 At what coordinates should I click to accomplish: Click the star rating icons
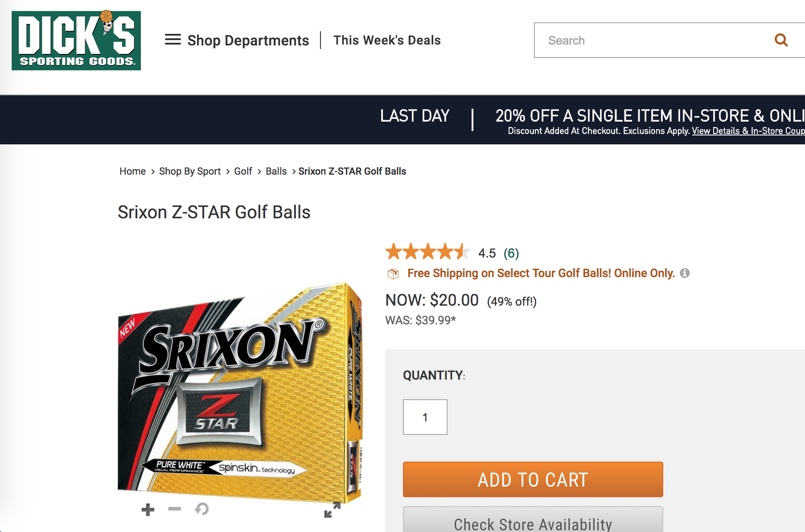pyautogui.click(x=427, y=252)
